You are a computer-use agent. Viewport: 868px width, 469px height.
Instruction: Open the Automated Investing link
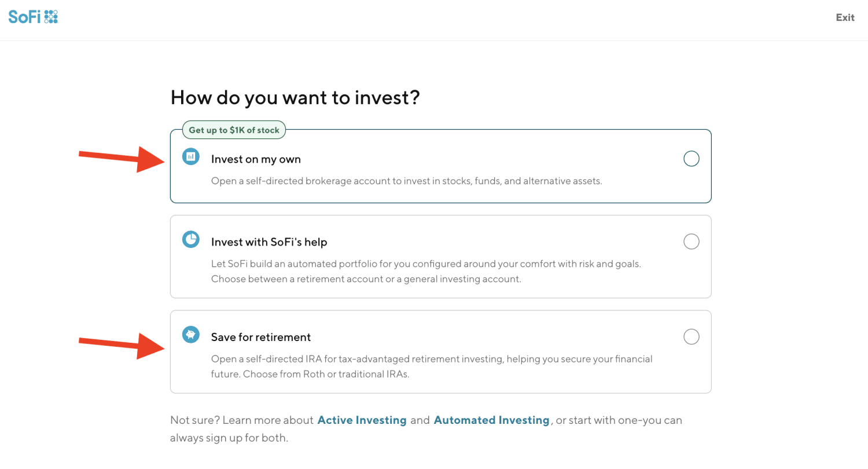click(491, 420)
